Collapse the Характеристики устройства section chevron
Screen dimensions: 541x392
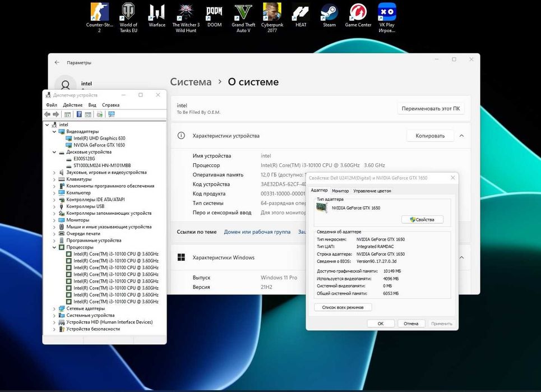[461, 136]
